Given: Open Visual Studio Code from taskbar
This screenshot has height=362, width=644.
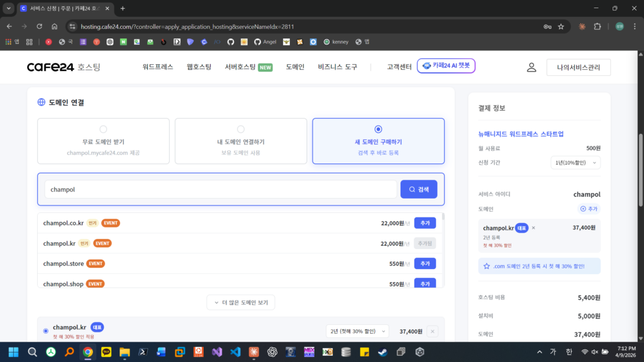Looking at the screenshot, I should coord(235,352).
